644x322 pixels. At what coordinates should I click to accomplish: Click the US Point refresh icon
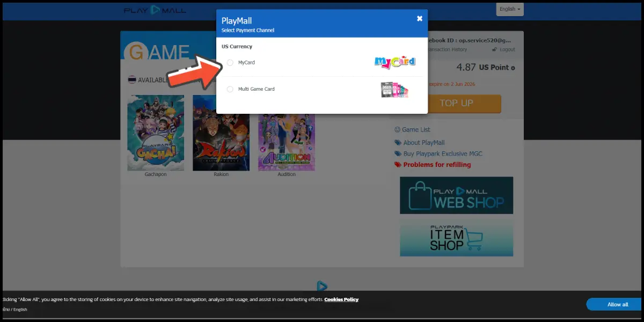(513, 68)
